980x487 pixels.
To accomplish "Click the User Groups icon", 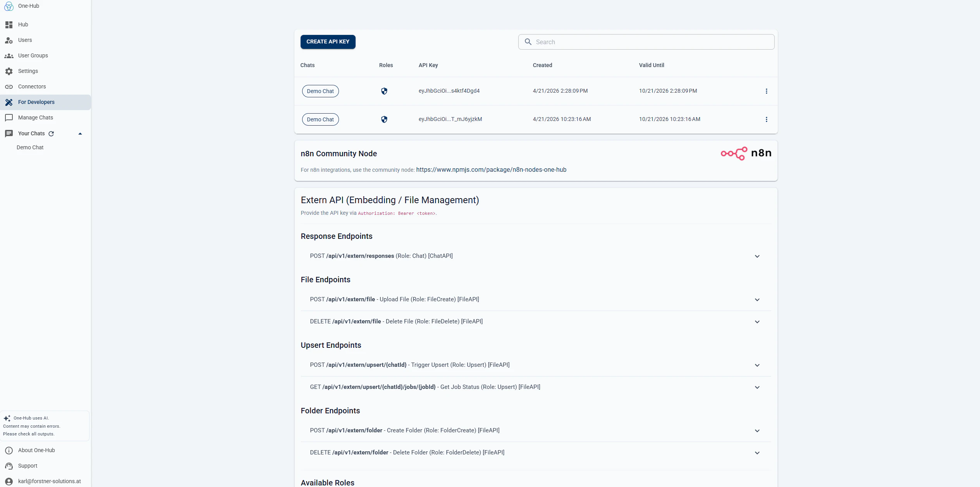I will 9,56.
